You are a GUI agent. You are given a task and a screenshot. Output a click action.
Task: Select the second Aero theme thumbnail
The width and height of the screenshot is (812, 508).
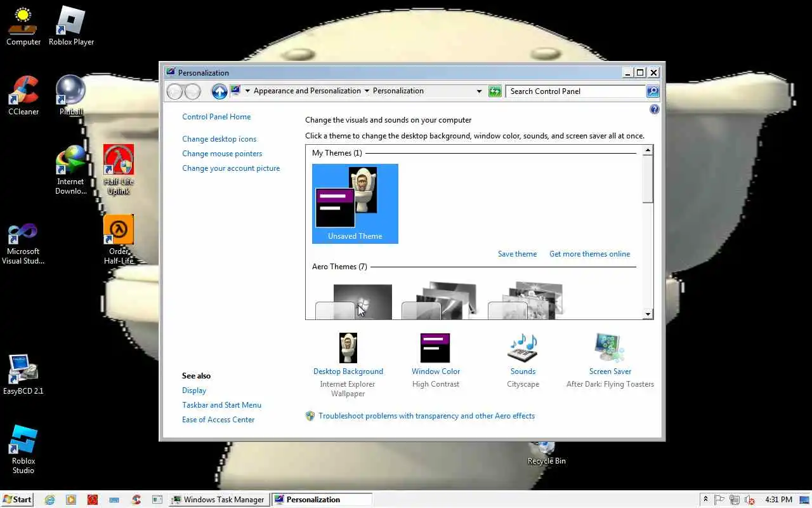coord(440,301)
